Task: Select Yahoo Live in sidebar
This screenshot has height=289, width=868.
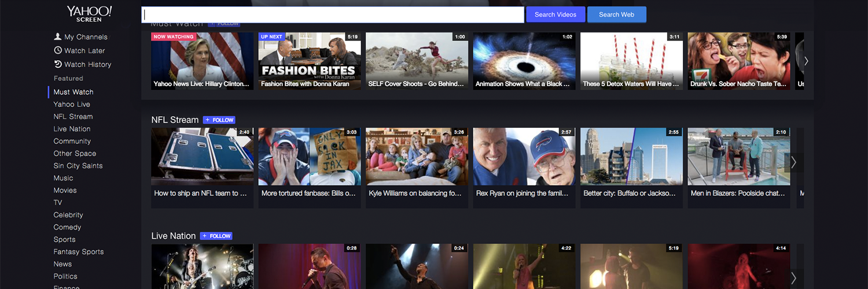Action: click(72, 104)
